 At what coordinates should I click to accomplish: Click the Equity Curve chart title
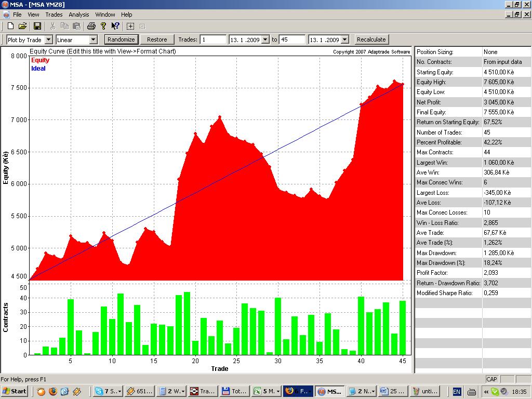(x=103, y=51)
